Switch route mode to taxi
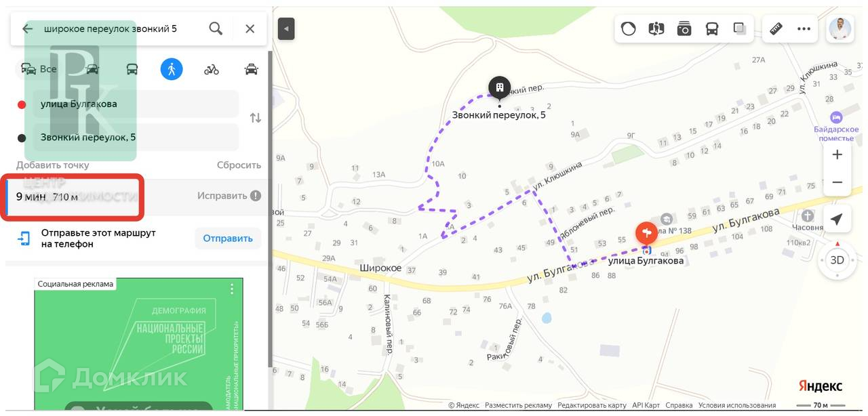The image size is (868, 416). [252, 69]
